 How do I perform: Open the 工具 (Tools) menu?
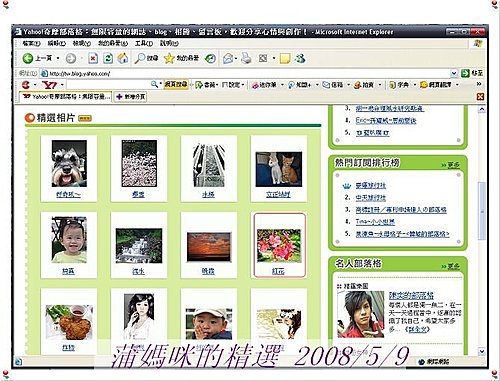tap(144, 43)
